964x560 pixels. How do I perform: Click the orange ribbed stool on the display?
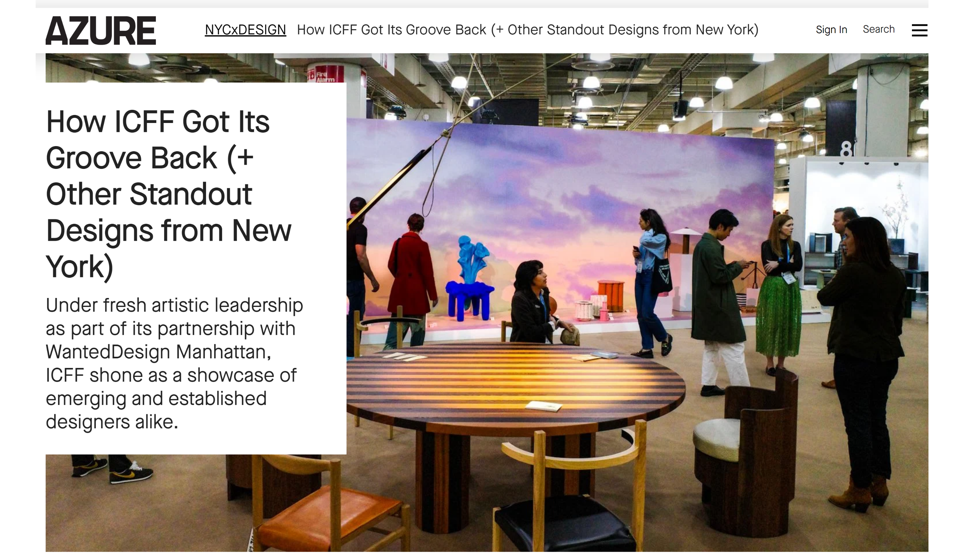click(x=611, y=296)
